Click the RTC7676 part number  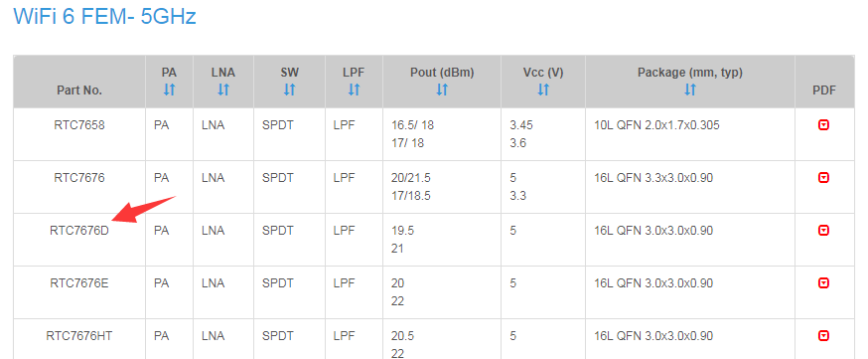[x=79, y=178]
